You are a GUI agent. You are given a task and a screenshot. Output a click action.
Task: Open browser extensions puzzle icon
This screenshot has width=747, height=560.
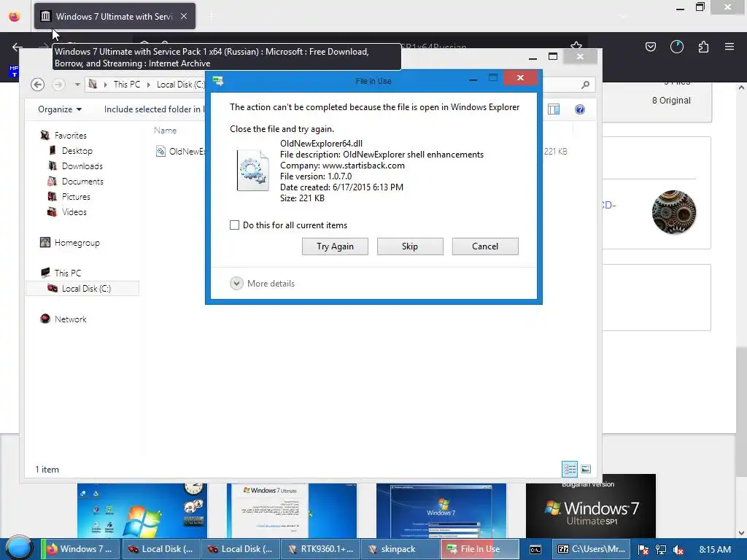pyautogui.click(x=703, y=47)
